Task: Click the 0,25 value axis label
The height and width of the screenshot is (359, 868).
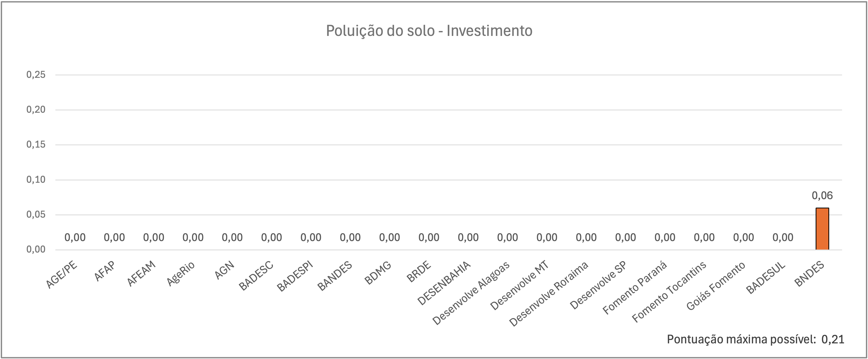Action: coord(36,75)
